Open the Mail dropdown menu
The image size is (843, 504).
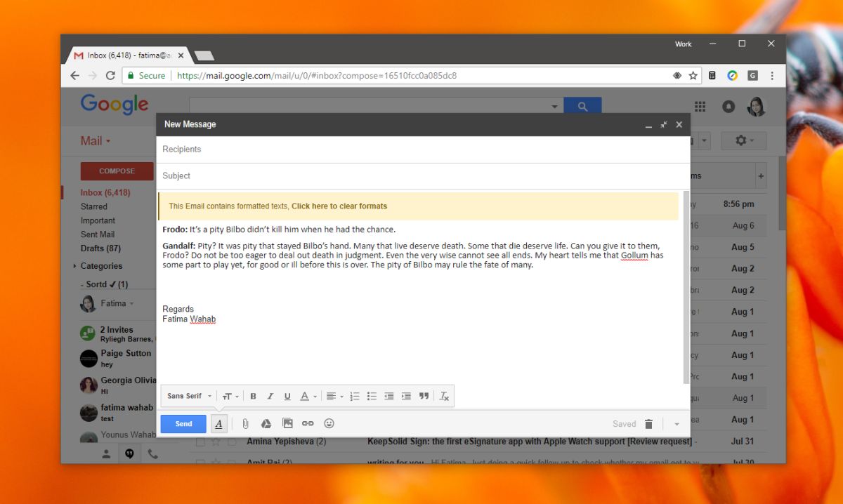pyautogui.click(x=96, y=141)
